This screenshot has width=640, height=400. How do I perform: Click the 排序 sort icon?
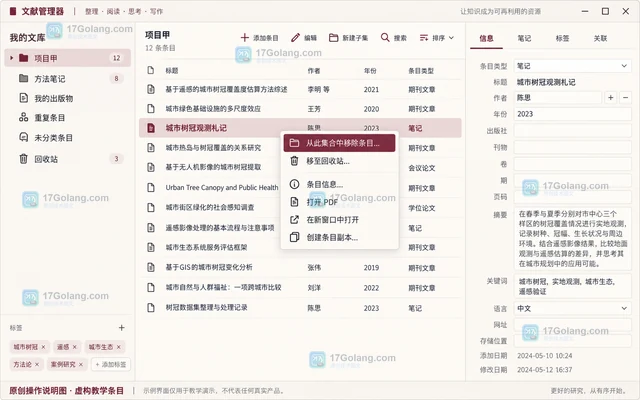[x=424, y=38]
